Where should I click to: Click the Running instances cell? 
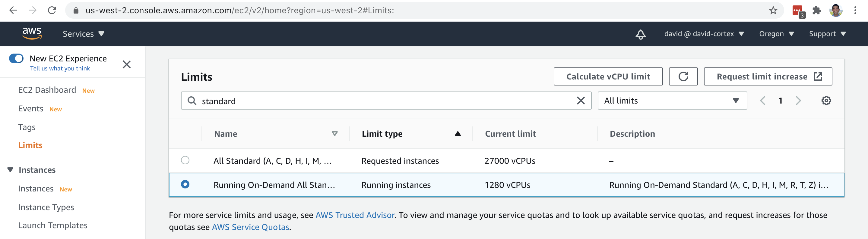396,185
